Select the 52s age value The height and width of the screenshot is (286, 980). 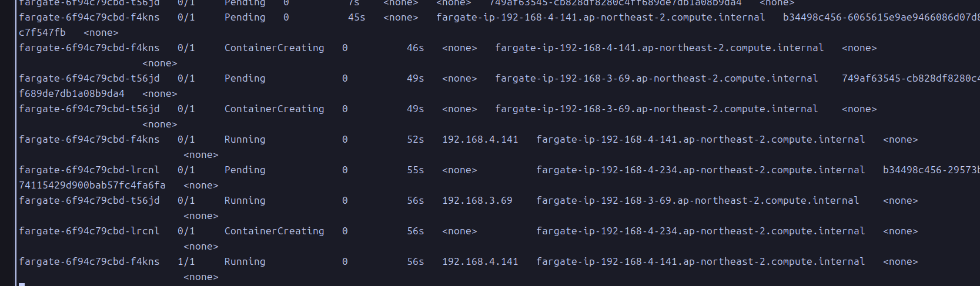pyautogui.click(x=415, y=140)
